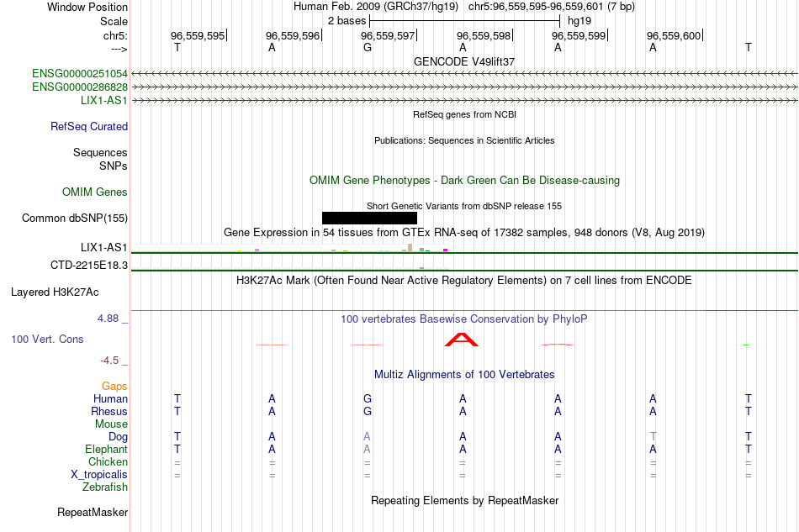Click the Scale label
The width and height of the screenshot is (799, 532).
[114, 21]
